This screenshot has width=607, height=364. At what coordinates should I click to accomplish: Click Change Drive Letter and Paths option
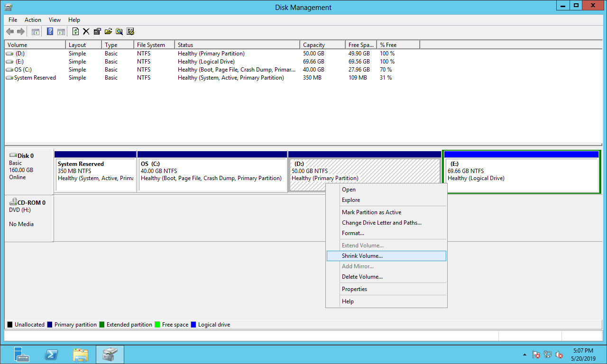(x=381, y=223)
